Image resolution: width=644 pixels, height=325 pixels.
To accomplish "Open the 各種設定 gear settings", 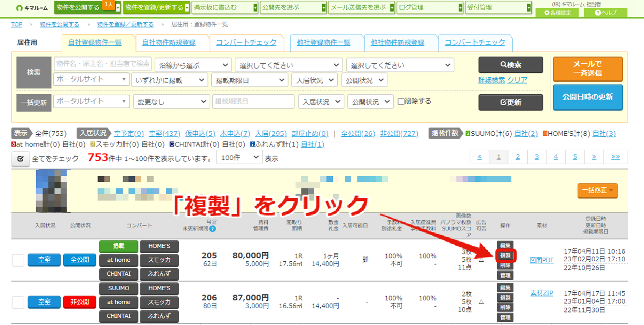I will (557, 13).
